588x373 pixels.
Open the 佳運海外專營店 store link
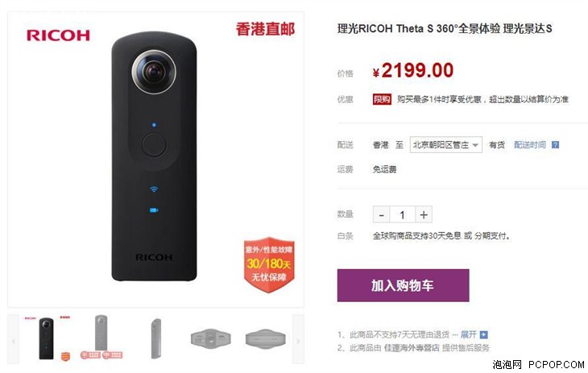412,348
